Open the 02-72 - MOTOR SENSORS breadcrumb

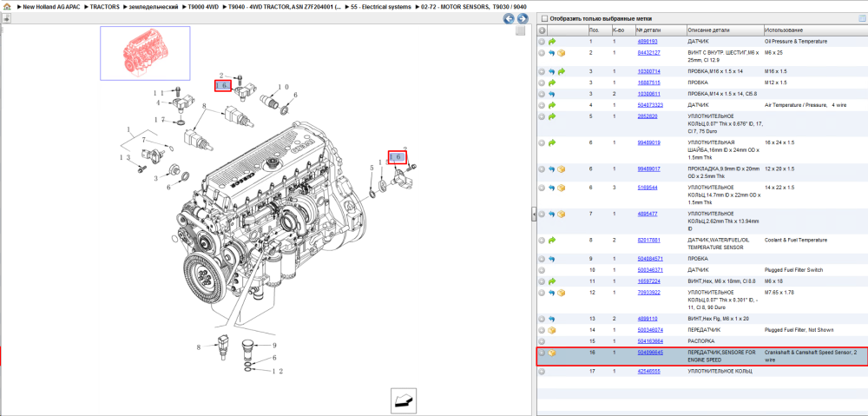[x=473, y=7]
